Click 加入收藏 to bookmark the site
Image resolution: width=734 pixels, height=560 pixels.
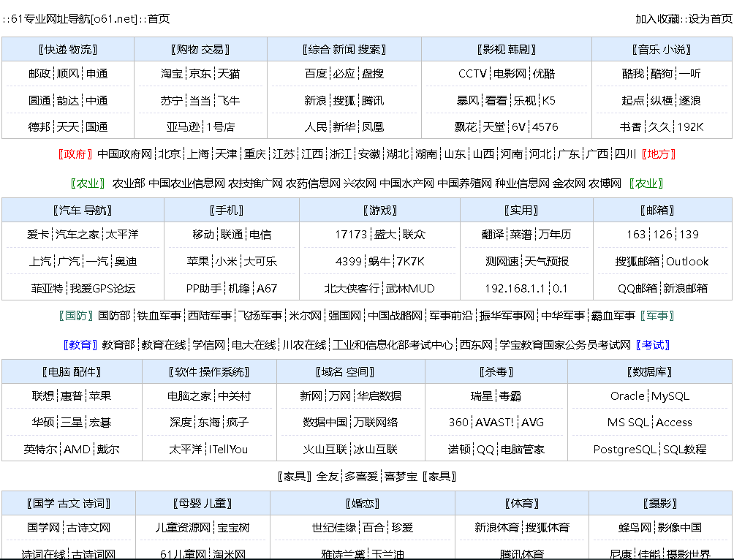[657, 19]
